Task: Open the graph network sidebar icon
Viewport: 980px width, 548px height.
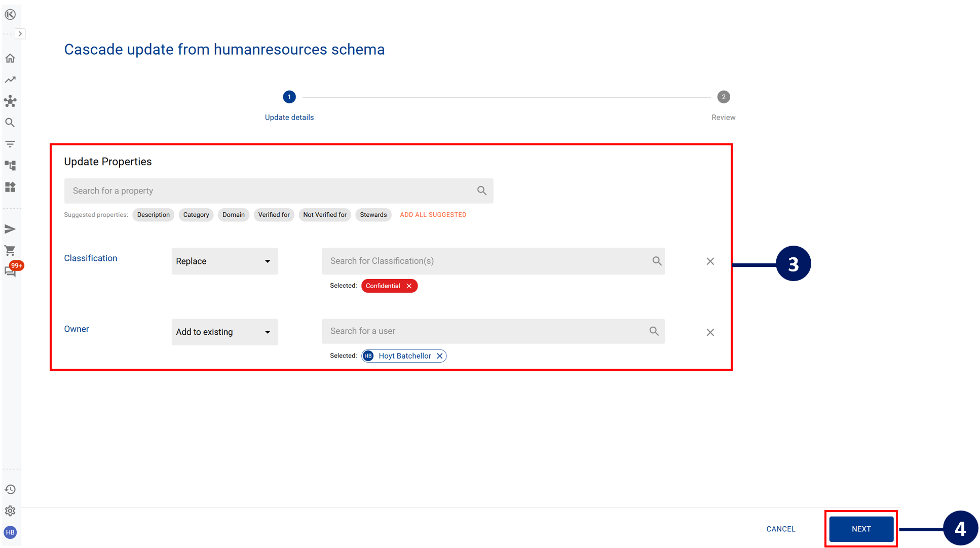Action: coord(10,101)
